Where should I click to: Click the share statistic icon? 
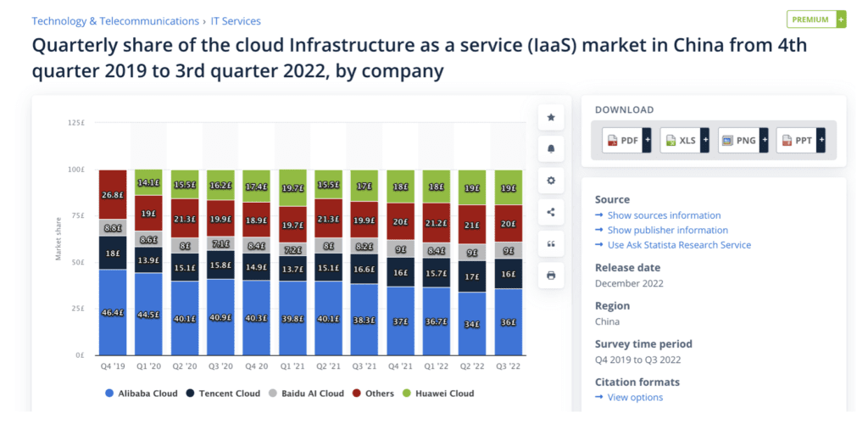551,212
